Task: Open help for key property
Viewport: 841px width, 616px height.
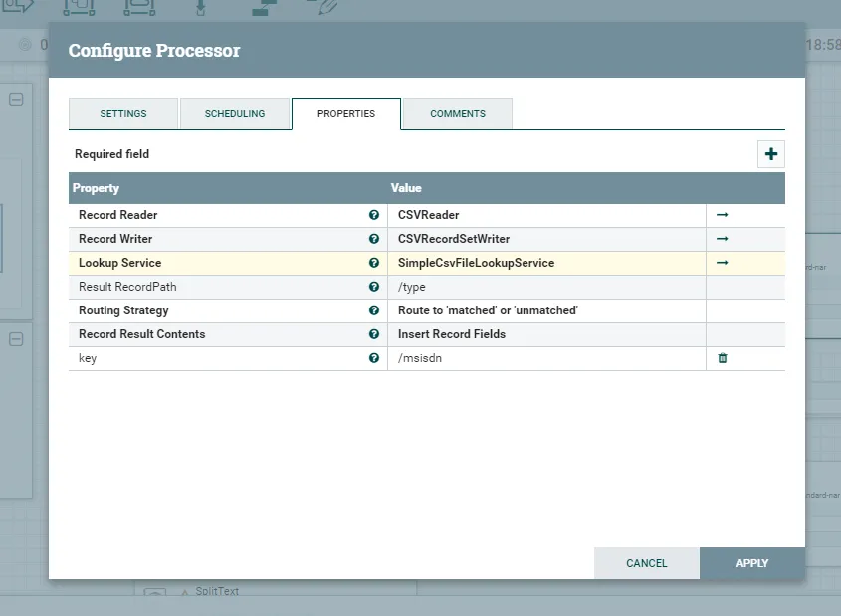Action: click(x=374, y=358)
